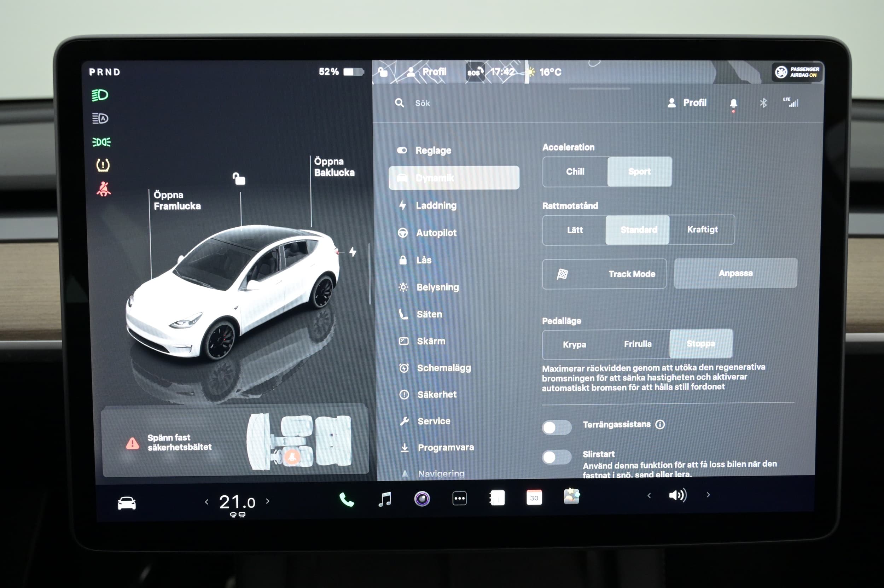Select Sport acceleration mode
Screen dimensions: 884x588
tap(639, 172)
